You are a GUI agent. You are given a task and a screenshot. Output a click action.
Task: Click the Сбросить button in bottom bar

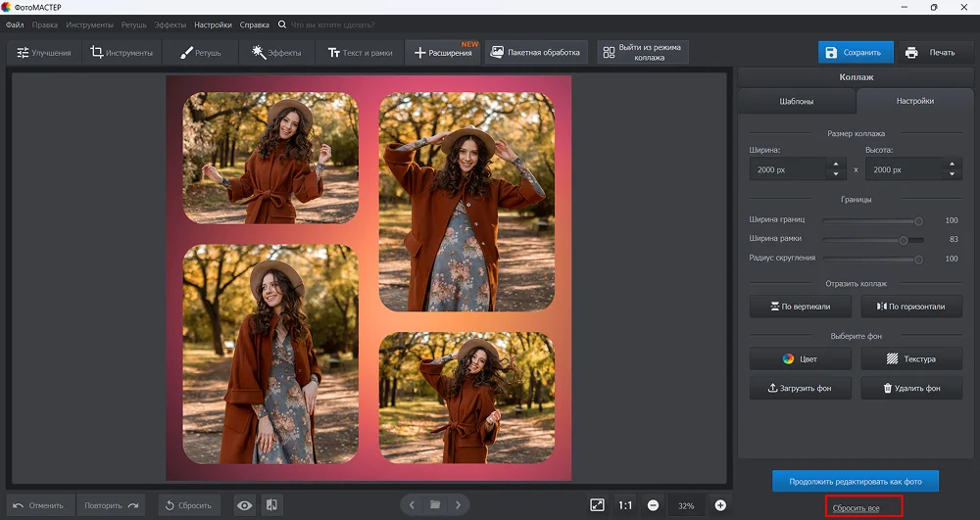click(189, 505)
